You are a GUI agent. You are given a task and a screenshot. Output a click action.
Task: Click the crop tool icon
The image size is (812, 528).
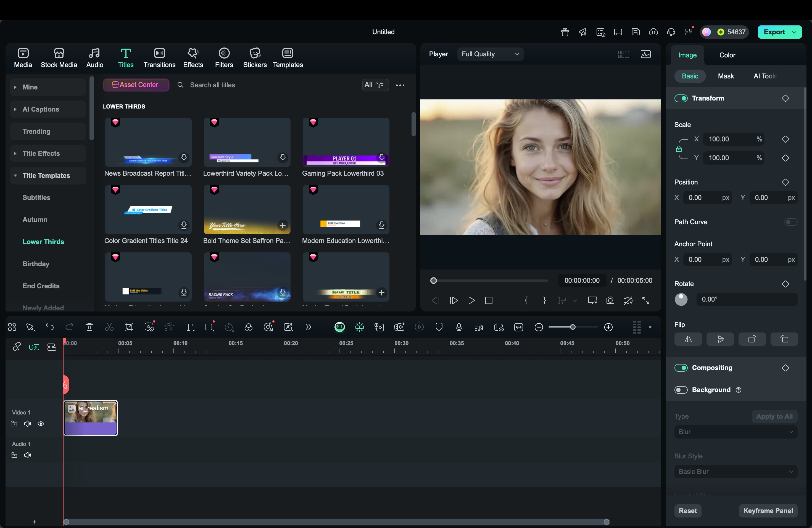[x=129, y=328]
